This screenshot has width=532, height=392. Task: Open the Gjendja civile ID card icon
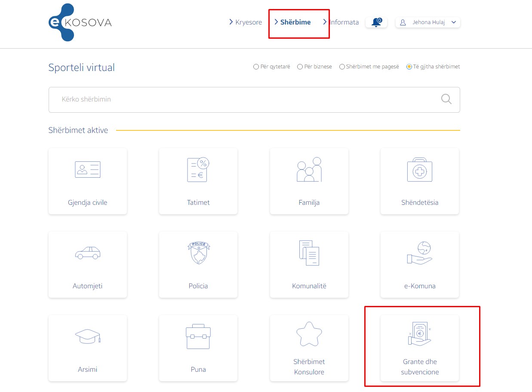(x=88, y=170)
